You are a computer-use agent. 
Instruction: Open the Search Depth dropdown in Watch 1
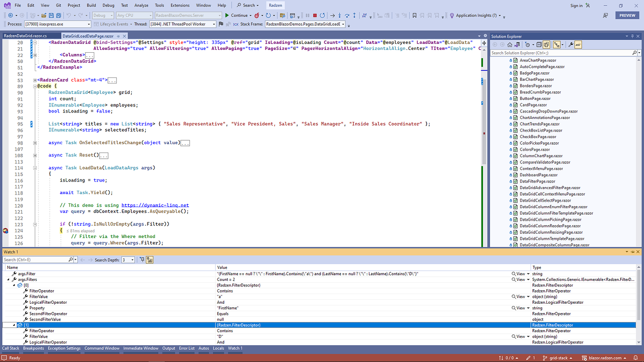[133, 260]
